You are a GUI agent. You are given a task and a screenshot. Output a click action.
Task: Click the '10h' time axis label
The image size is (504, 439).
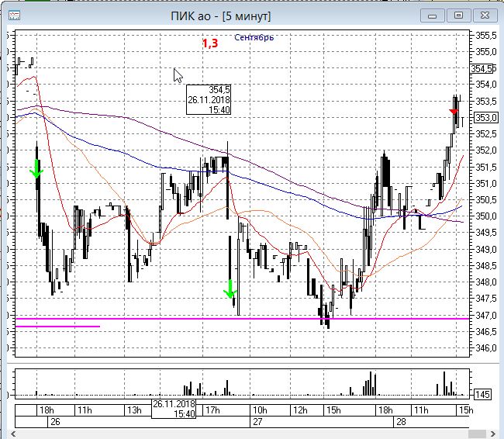260,410
